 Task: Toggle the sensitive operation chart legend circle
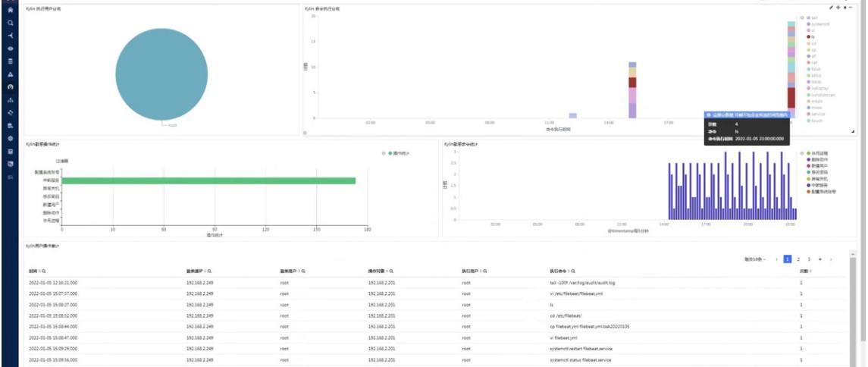(x=384, y=153)
